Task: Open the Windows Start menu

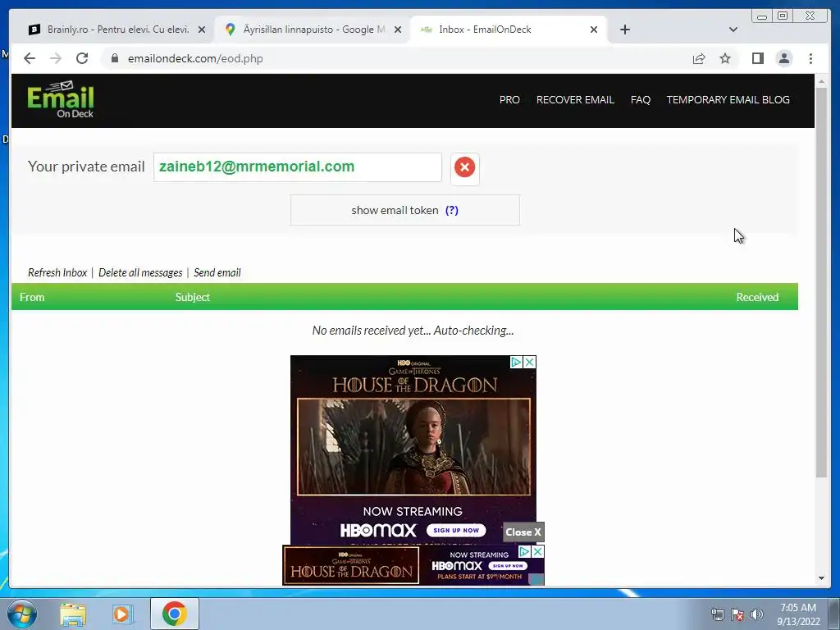Action: coord(22,614)
